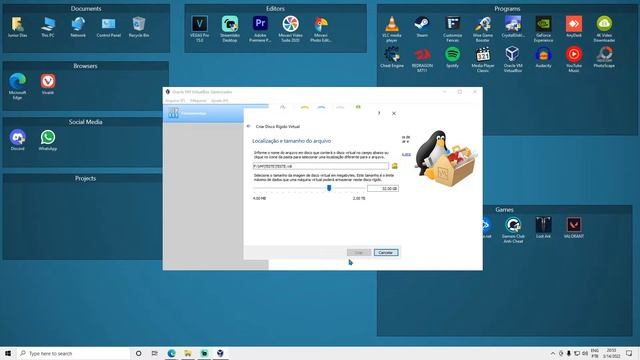Open the Adobe Premiere Pro icon

pyautogui.click(x=260, y=29)
